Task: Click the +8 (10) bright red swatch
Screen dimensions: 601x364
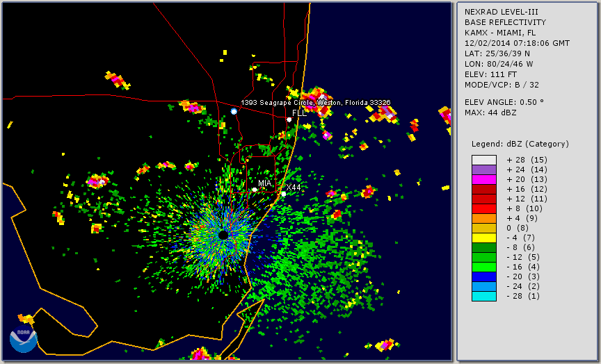Action: click(483, 208)
